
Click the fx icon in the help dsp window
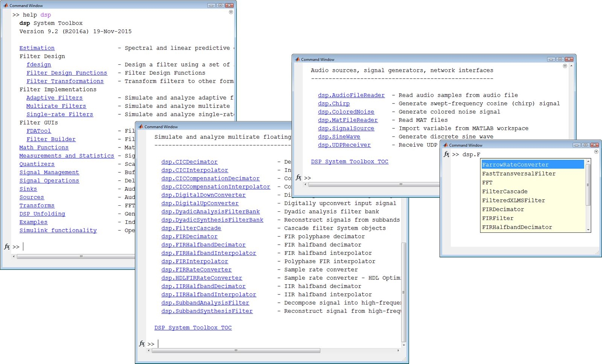pos(7,247)
